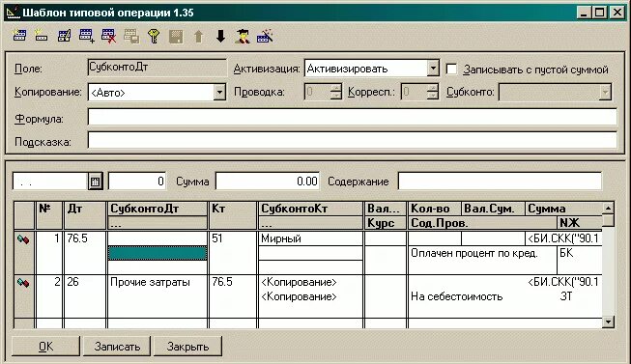Click the № column header

coord(49,215)
